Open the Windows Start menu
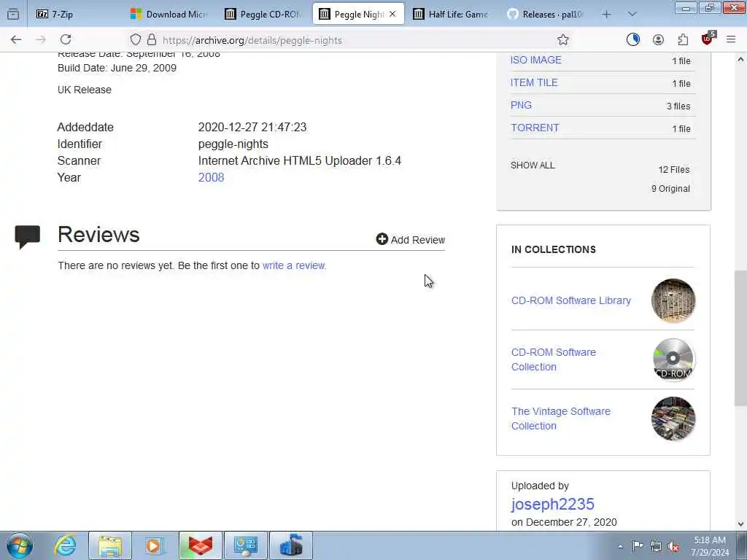 click(x=20, y=545)
